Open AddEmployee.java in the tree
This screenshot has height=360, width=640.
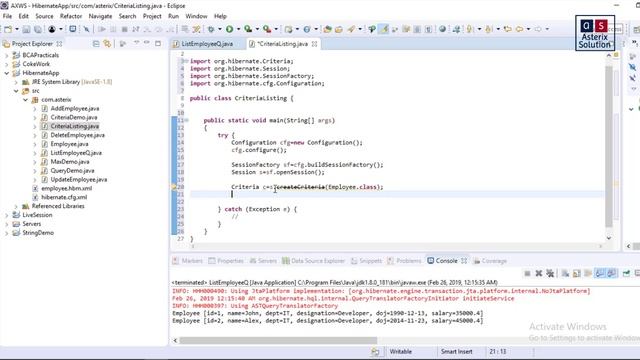(x=75, y=109)
